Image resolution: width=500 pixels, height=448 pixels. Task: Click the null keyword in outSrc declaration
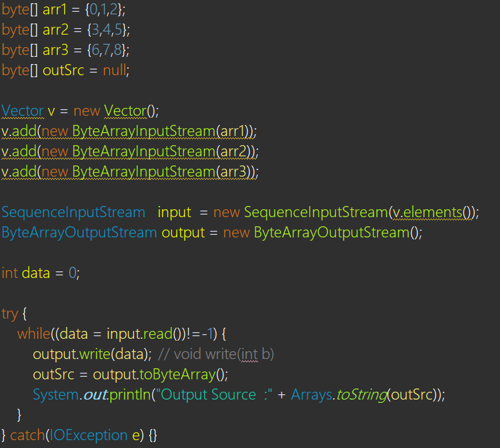pyautogui.click(x=114, y=70)
